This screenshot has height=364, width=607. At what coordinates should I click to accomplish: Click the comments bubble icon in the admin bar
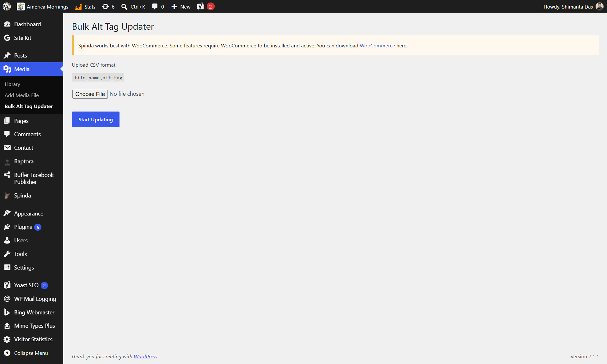click(x=155, y=7)
